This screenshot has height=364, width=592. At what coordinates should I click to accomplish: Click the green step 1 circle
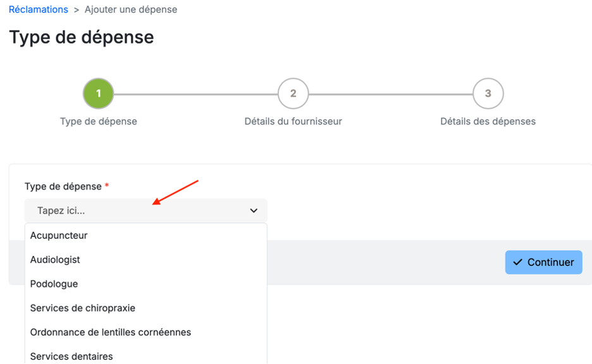(x=98, y=94)
